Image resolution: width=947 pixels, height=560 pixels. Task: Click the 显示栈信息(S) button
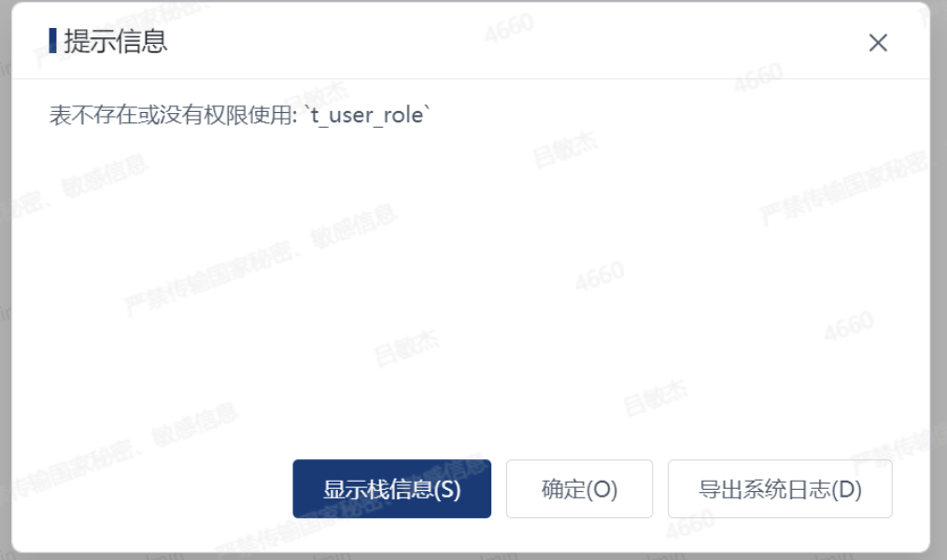coord(392,489)
